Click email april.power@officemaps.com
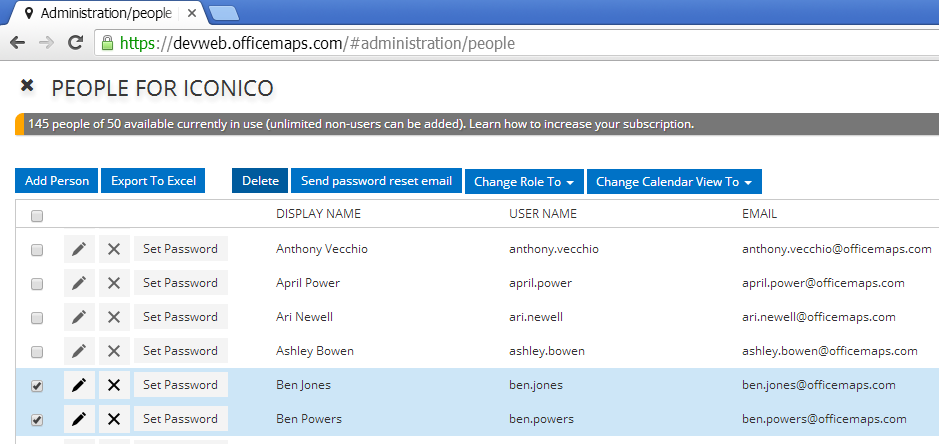This screenshot has width=939, height=444. (x=823, y=283)
